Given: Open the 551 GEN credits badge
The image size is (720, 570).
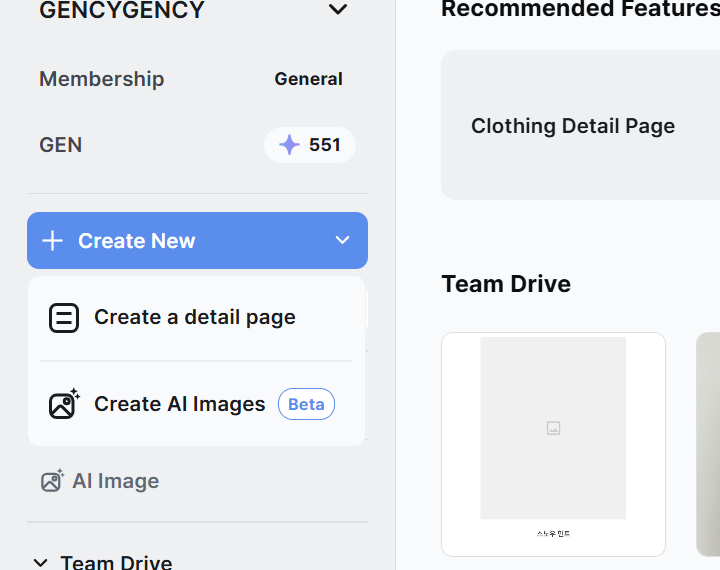Looking at the screenshot, I should (x=310, y=145).
